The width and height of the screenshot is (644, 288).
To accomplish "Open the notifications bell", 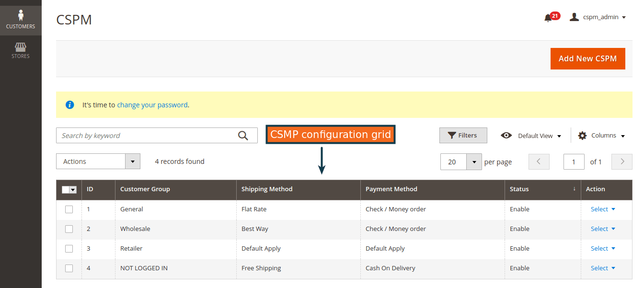I will click(548, 18).
